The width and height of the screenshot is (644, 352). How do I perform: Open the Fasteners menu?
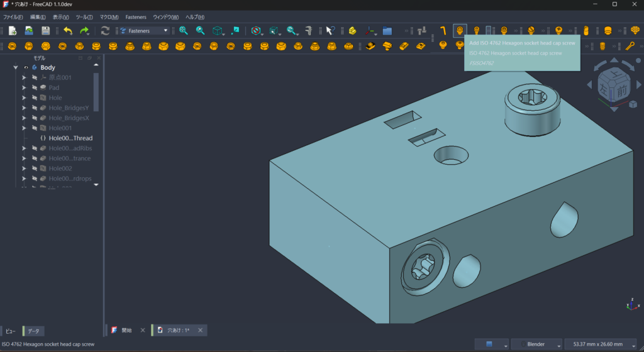point(136,17)
